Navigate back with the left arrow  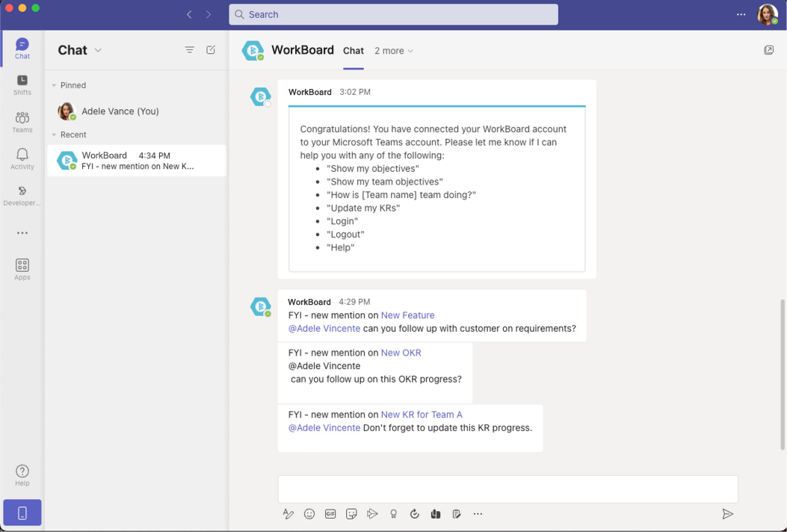189,14
